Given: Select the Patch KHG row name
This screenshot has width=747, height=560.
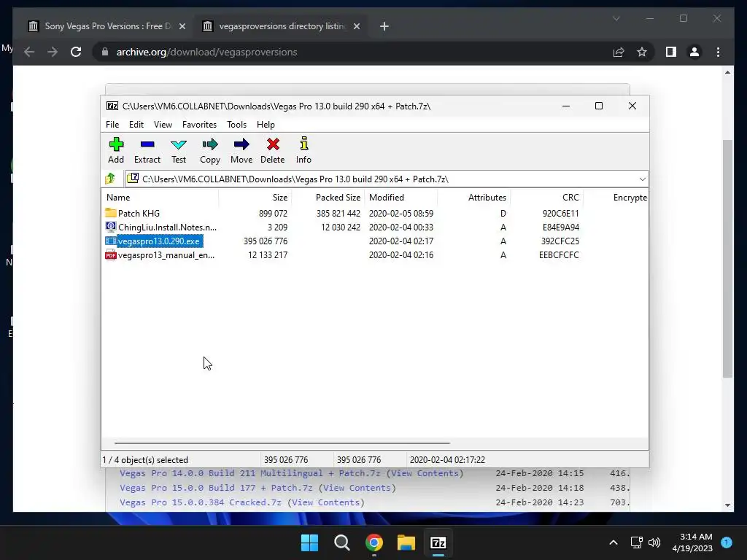Looking at the screenshot, I should point(139,213).
